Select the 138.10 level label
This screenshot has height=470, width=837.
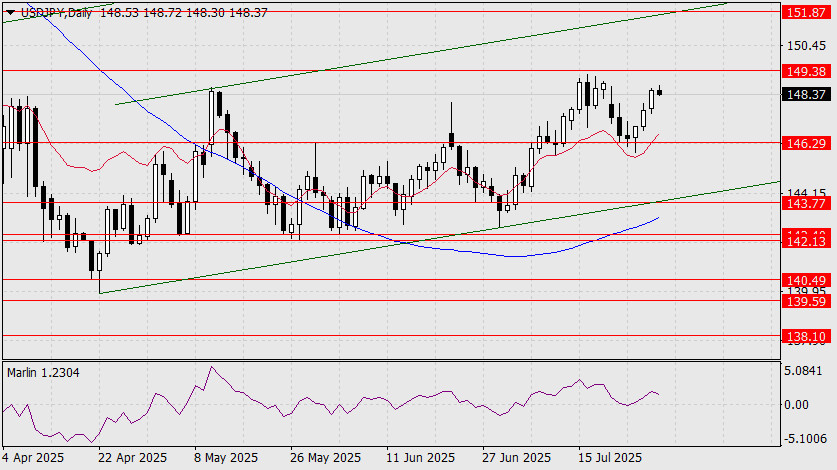point(806,336)
